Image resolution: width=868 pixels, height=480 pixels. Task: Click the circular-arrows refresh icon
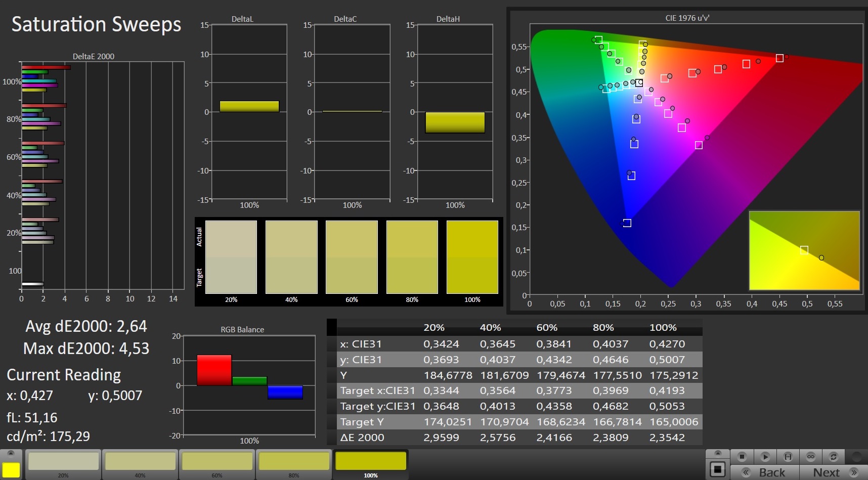(x=834, y=457)
